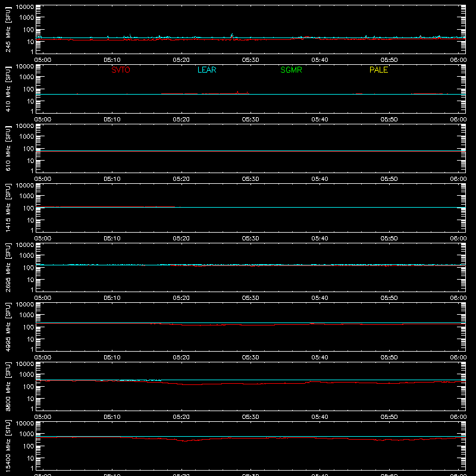Click the 1000 tick of 15400 MHz panel

[x=27, y=434]
